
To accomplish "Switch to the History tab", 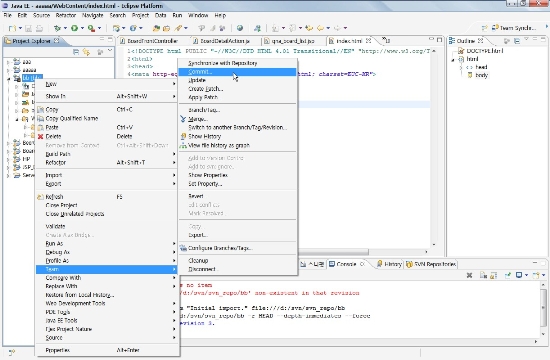I will coord(389,264).
